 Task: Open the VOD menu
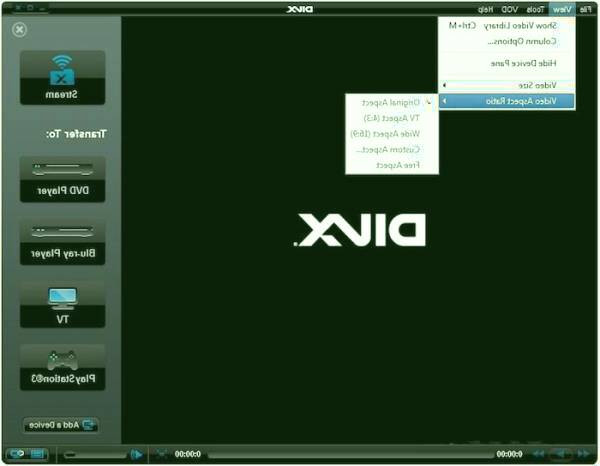point(509,10)
